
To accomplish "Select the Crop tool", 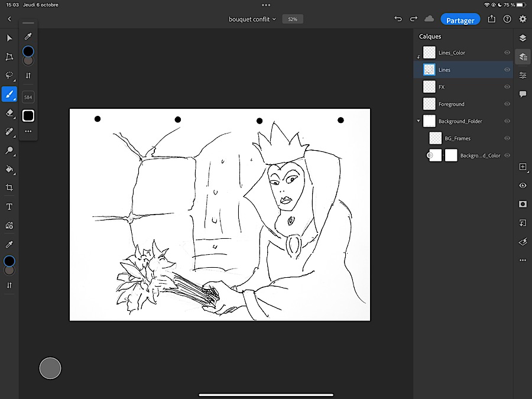I will (9, 187).
